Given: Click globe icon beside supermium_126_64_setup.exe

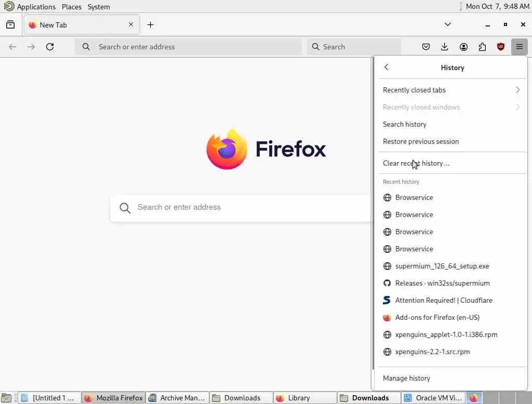Looking at the screenshot, I should tap(387, 266).
